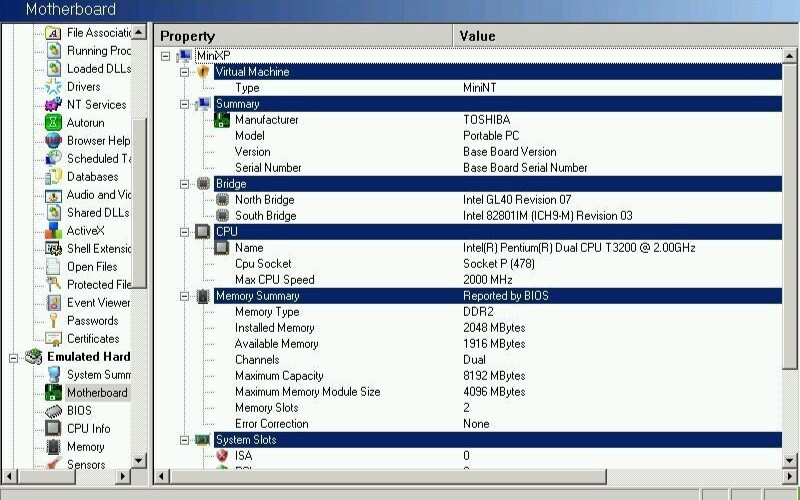Select the Max CPU Speed row
The image size is (800, 500).
497,280
